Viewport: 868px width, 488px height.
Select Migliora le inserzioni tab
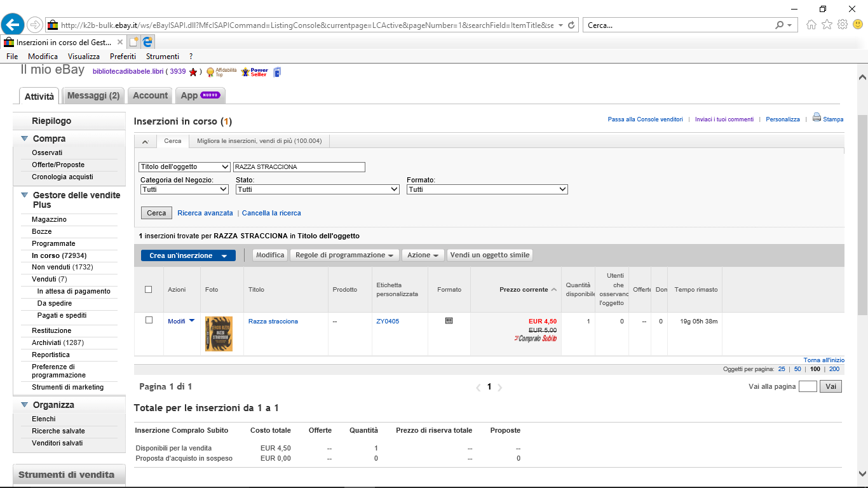pos(259,141)
